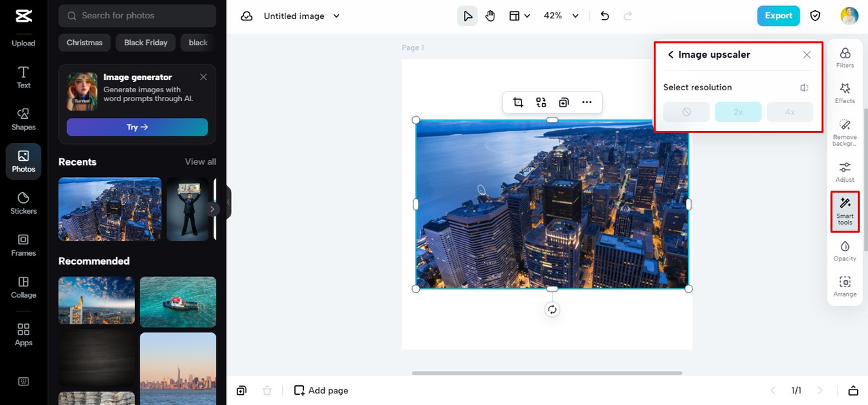Select 2x resolution option
Viewport: 868px width, 405px height.
point(738,112)
